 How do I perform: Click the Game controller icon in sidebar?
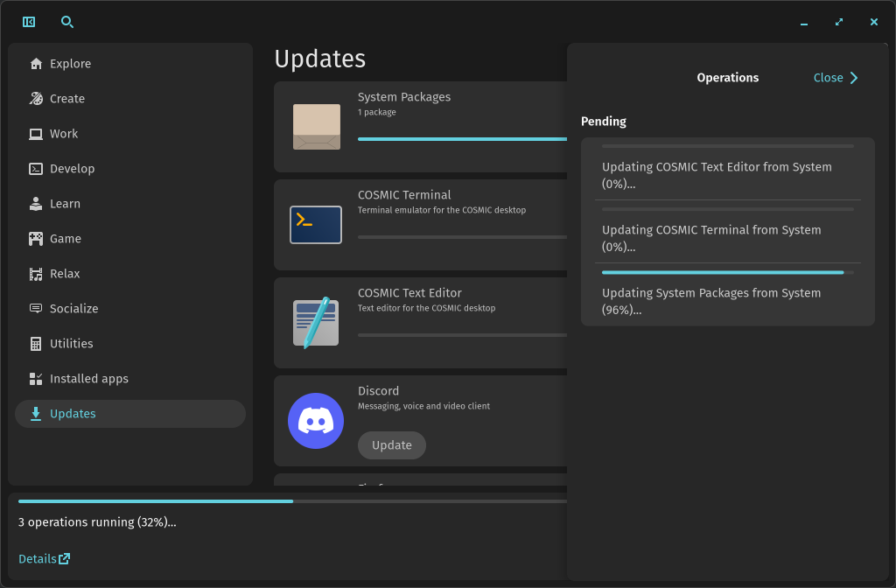click(36, 239)
